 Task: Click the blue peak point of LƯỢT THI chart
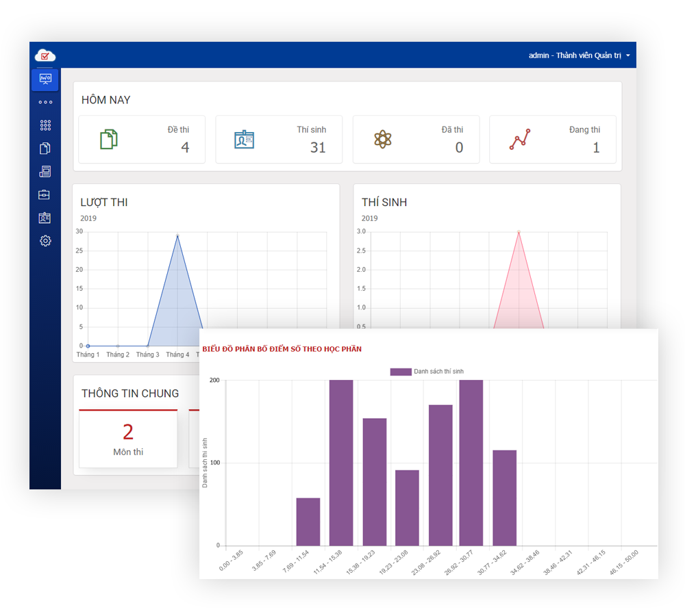point(177,235)
